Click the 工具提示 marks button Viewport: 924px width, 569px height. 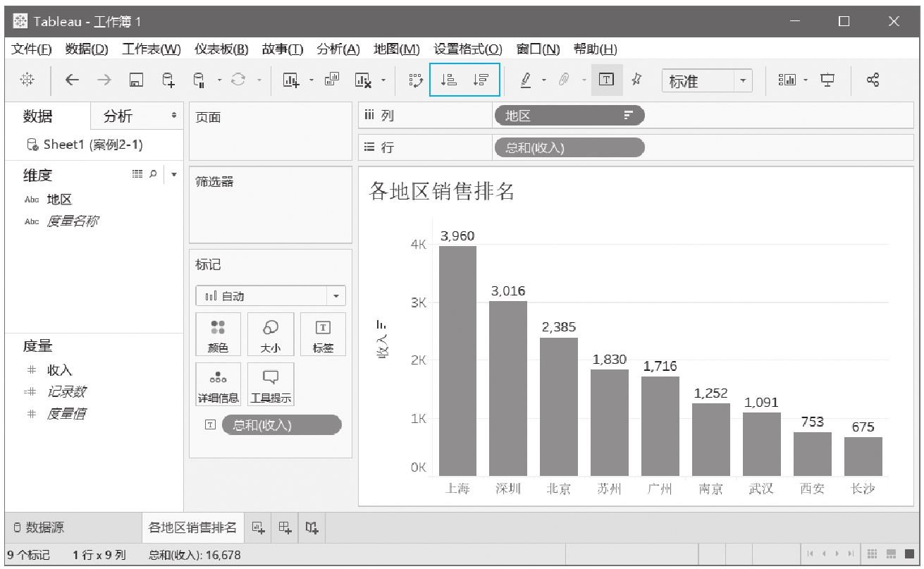tap(271, 384)
